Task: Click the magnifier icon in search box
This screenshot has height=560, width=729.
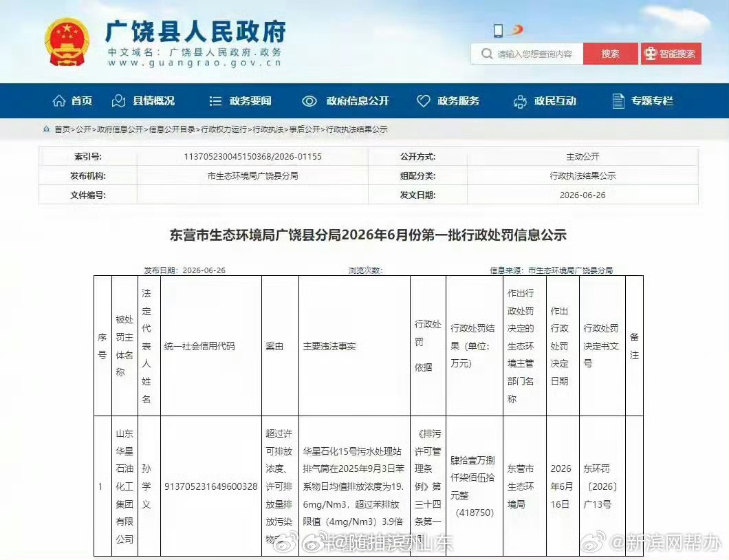Action: pos(487,54)
